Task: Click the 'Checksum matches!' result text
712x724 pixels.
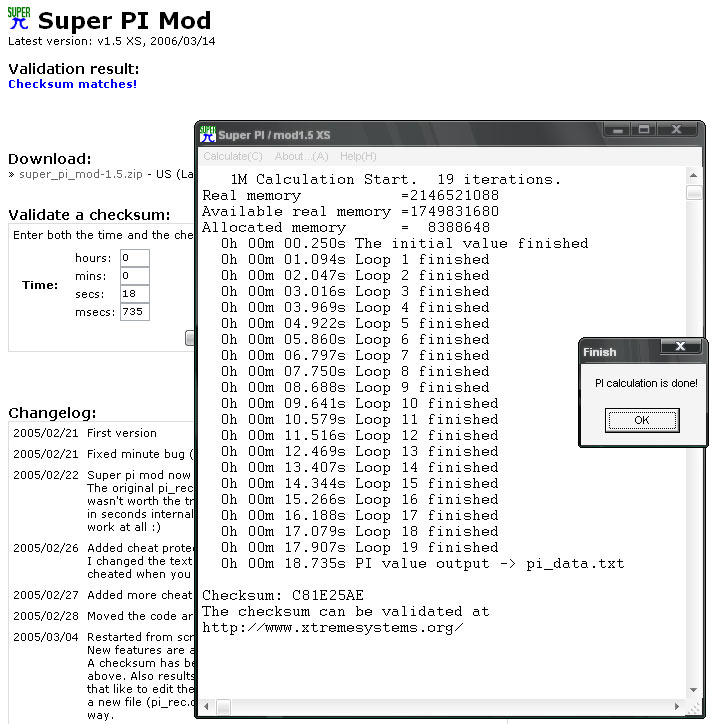Action: tap(72, 84)
